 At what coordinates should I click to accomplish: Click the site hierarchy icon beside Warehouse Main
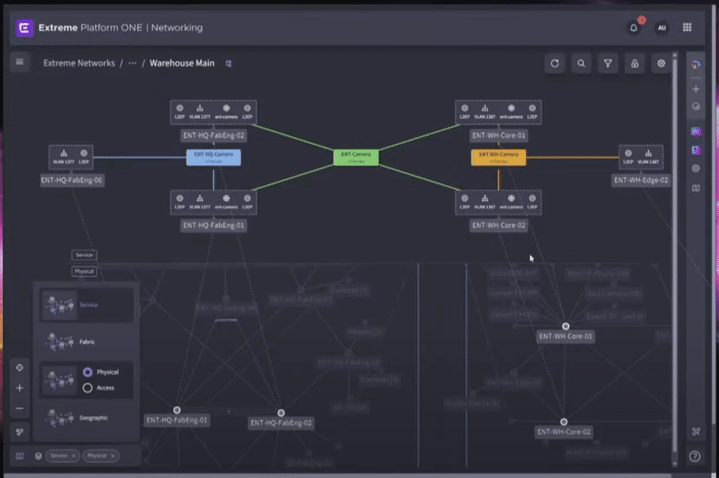point(228,63)
